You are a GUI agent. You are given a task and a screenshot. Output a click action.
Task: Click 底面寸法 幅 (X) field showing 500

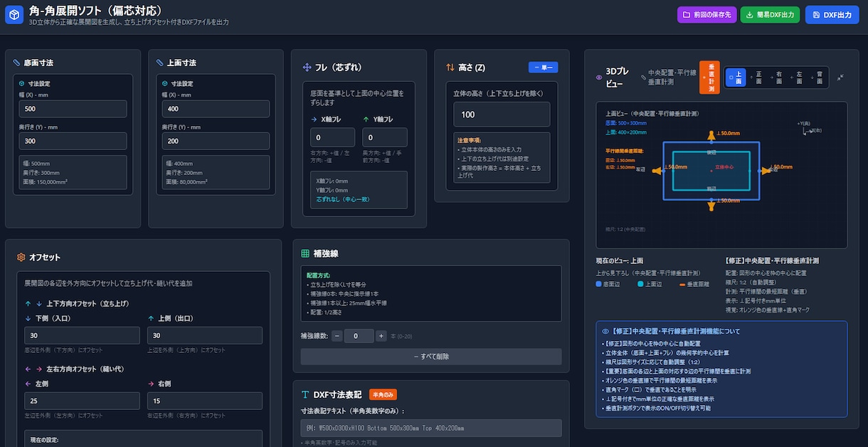(73, 109)
